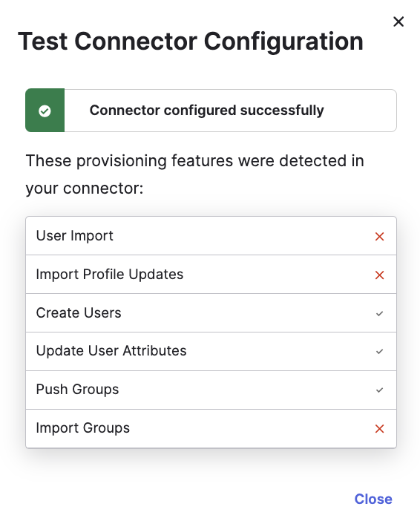Select the User Import row label
Image resolution: width=420 pixels, height=521 pixels.
(74, 236)
